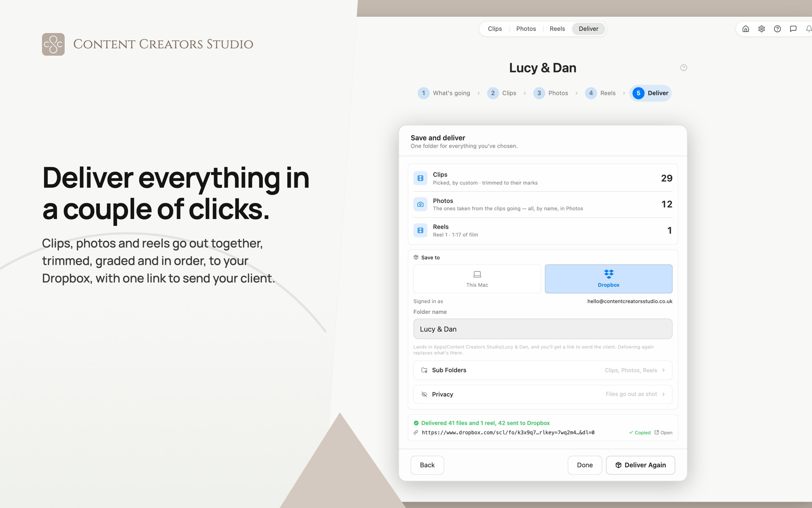Switch to the Deliver tab
Screen dimensions: 812x508
589,29
